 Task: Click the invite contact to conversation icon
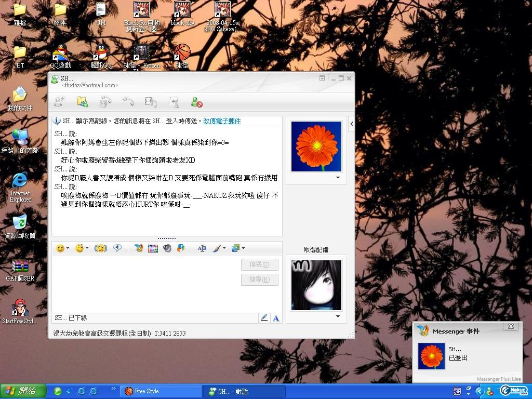60,102
